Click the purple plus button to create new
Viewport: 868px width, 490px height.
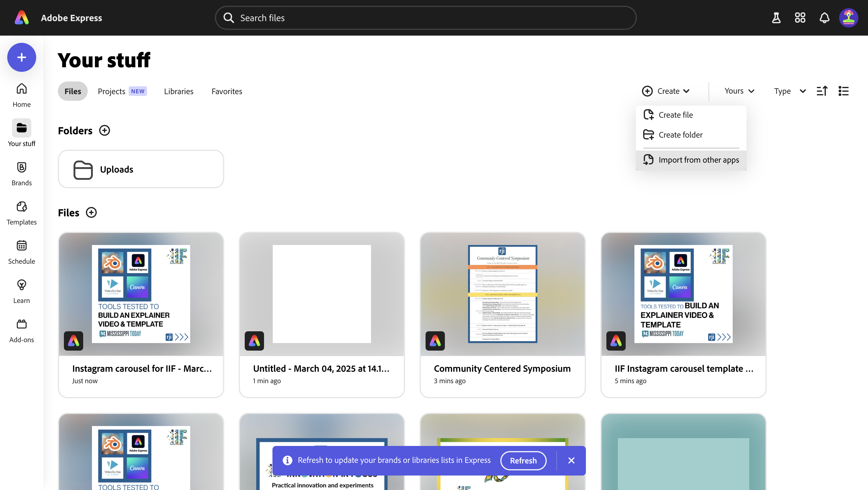pos(21,57)
